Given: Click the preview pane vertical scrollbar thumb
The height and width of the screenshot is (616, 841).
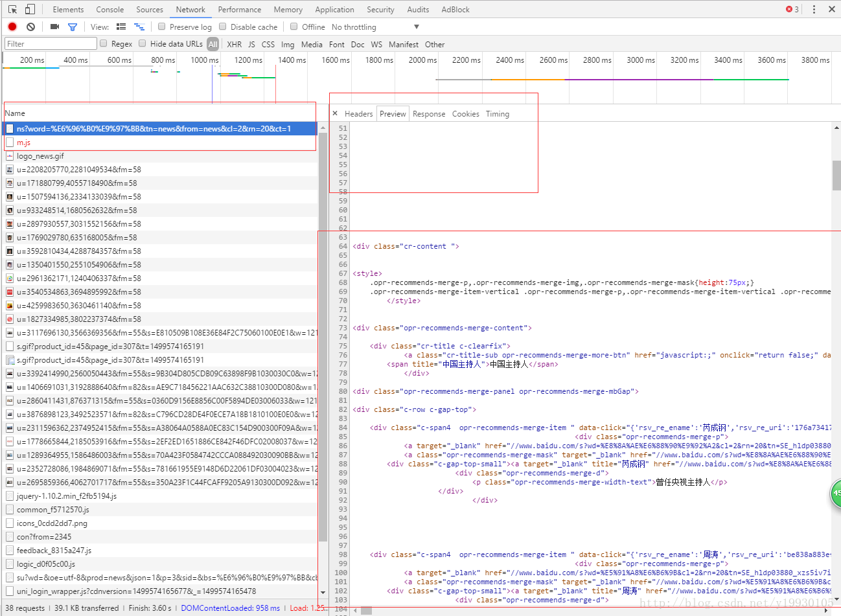Looking at the screenshot, I should click(836, 175).
